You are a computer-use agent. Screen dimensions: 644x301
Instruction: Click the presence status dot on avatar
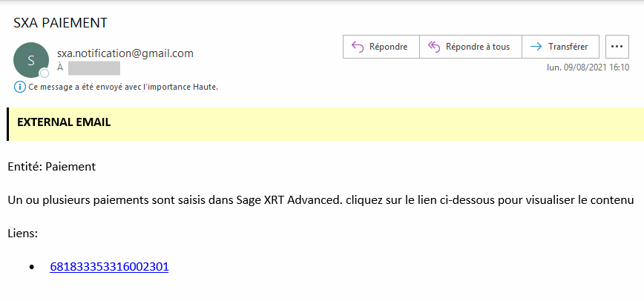pyautogui.click(x=45, y=73)
